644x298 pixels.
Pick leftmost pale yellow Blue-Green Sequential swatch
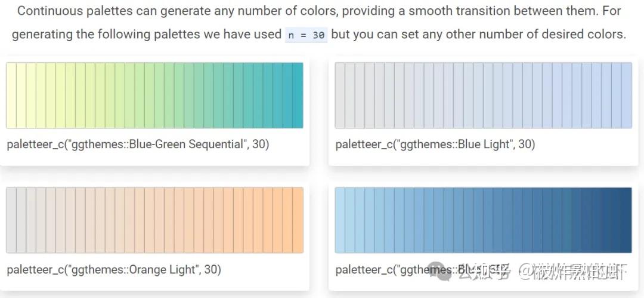point(11,95)
